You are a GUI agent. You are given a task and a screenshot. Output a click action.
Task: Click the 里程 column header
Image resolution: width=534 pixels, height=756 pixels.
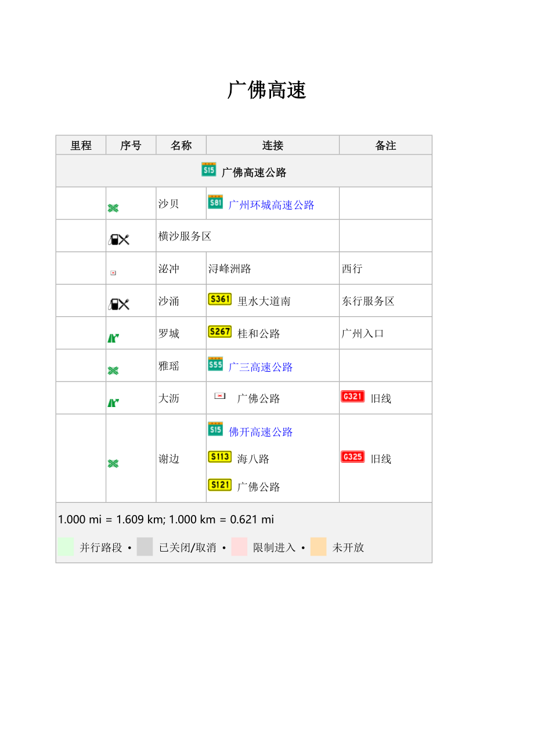pyautogui.click(x=81, y=145)
